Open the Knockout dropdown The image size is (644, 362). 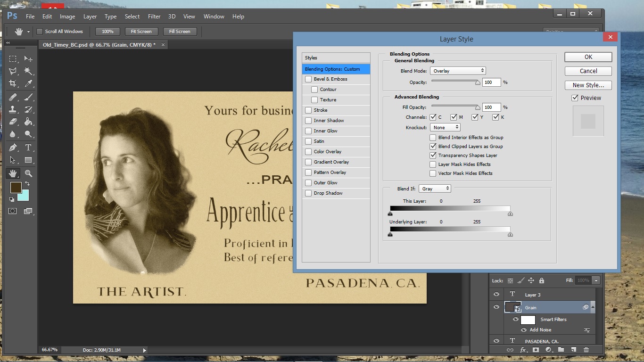tap(445, 127)
